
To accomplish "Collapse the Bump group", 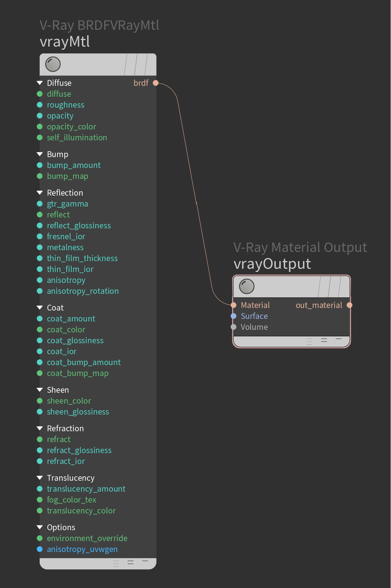I will click(x=40, y=154).
